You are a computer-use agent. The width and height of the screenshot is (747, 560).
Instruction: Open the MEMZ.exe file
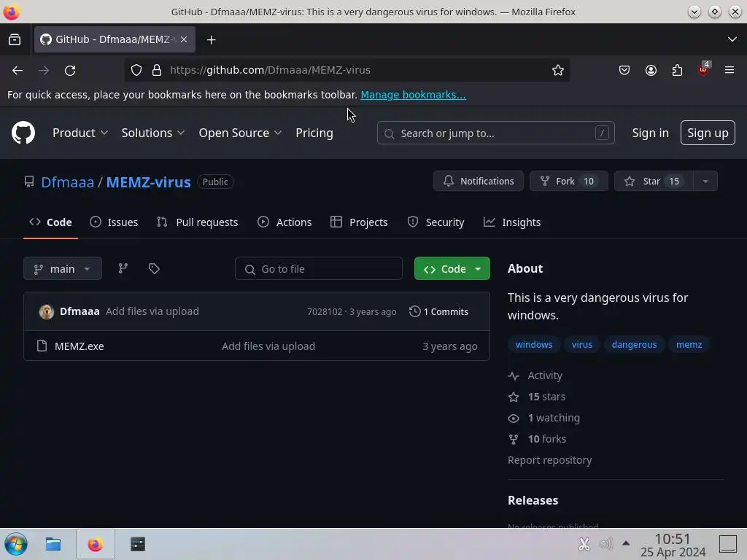tap(79, 346)
